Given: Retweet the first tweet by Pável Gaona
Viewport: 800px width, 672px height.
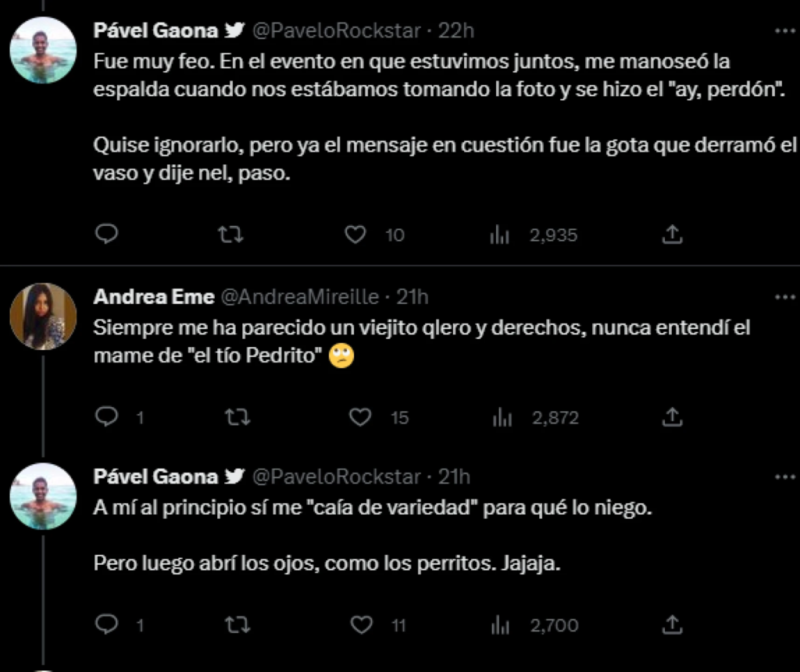Looking at the screenshot, I should coord(231,234).
